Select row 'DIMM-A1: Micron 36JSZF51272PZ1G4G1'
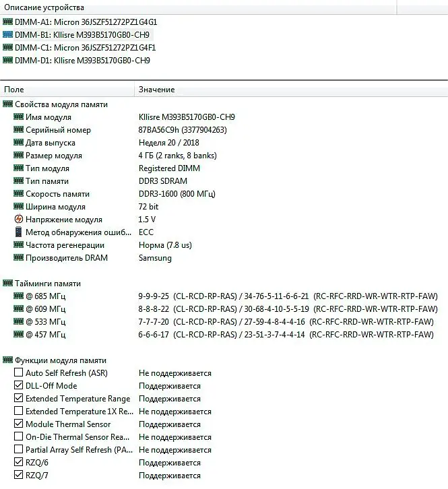The image size is (448, 489). click(86, 22)
